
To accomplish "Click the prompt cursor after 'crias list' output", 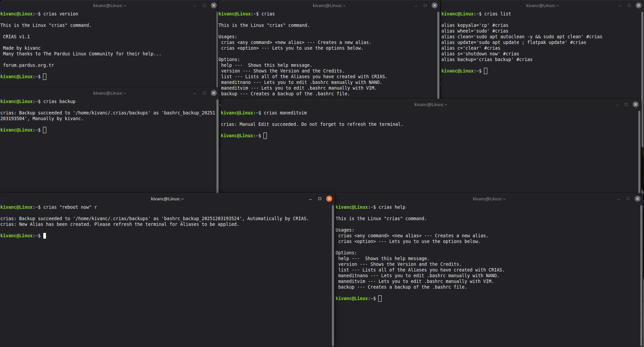I will pos(485,71).
